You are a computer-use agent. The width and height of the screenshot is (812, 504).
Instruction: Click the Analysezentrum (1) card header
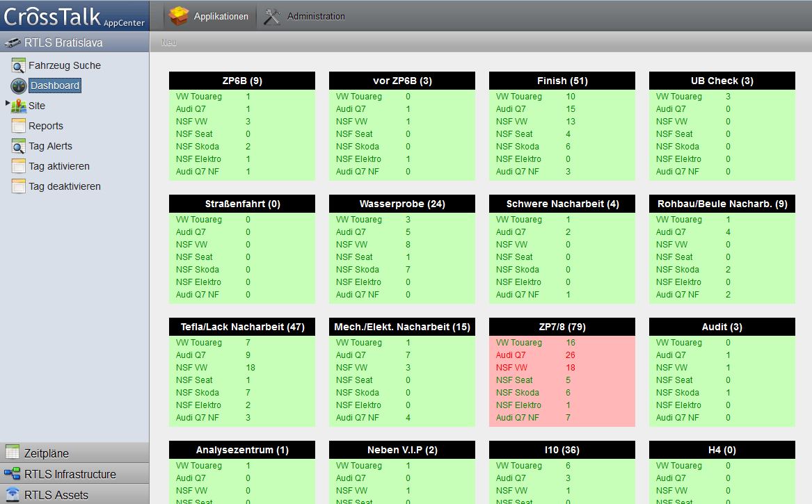(x=242, y=450)
